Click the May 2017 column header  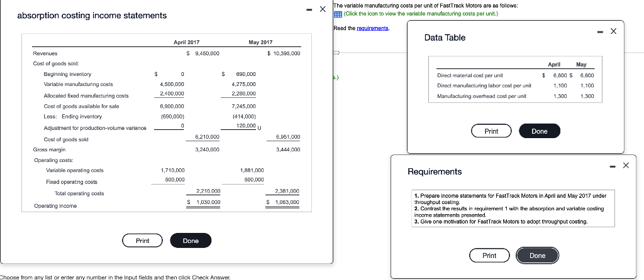260,42
